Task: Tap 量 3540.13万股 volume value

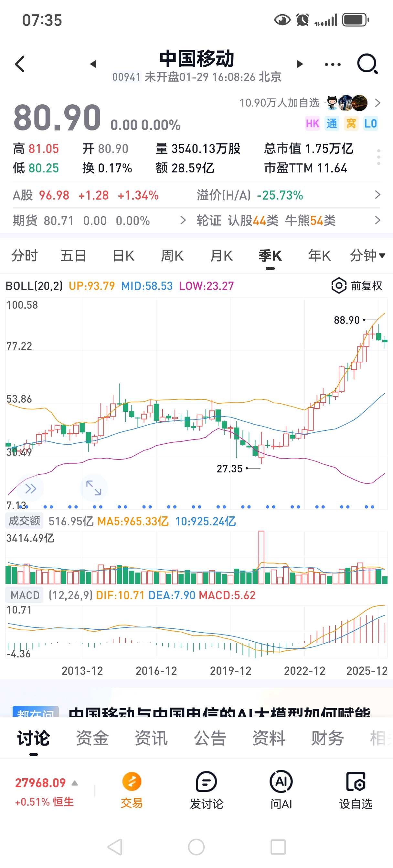Action: point(198,148)
